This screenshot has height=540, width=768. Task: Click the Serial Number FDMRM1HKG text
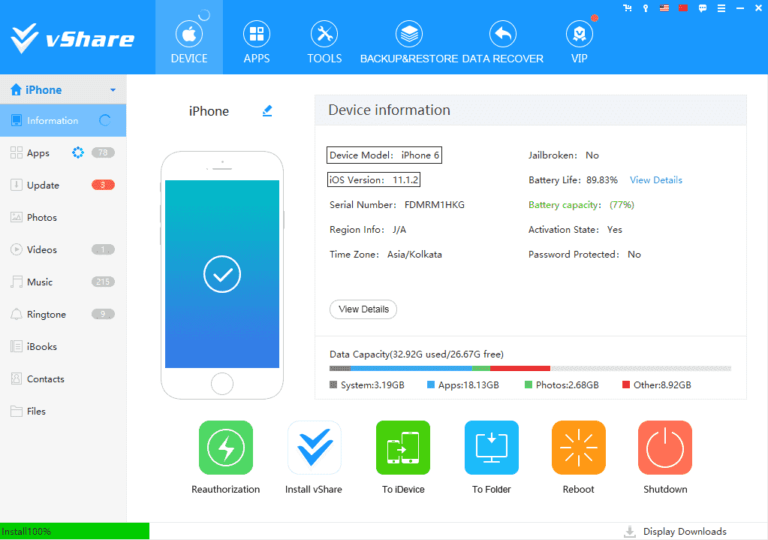(397, 205)
